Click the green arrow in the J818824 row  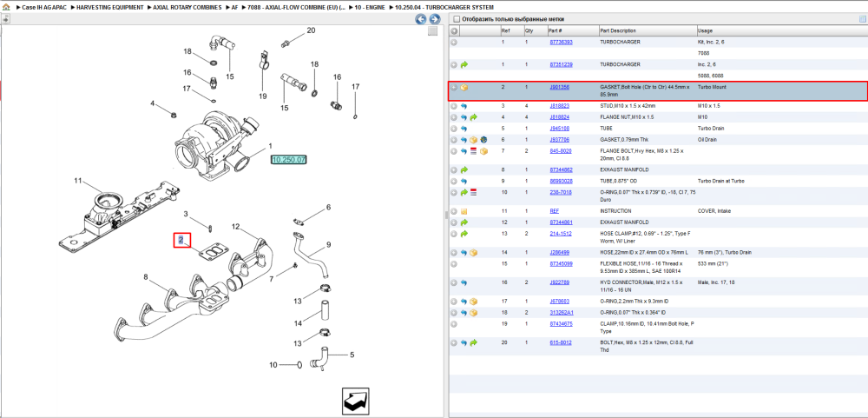point(473,117)
